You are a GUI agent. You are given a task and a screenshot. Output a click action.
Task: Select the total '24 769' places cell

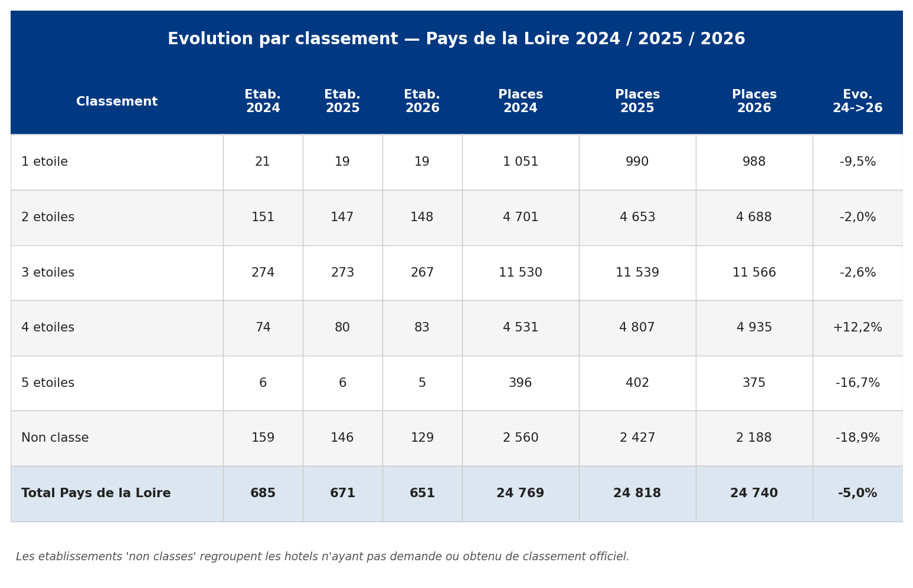click(521, 494)
